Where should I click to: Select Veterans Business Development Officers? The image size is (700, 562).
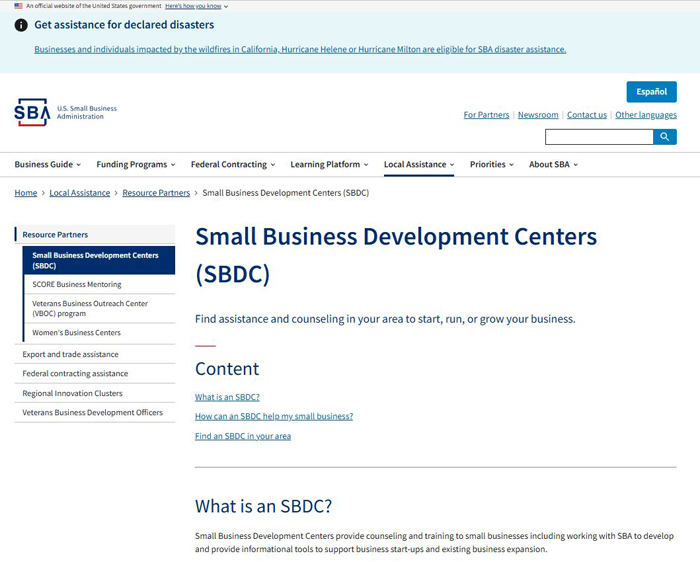point(95,412)
